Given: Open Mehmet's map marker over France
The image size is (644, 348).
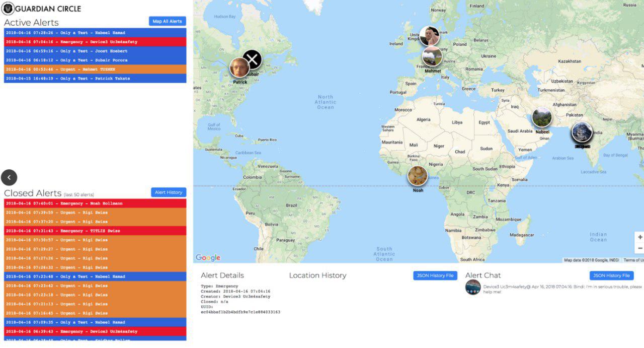Looking at the screenshot, I should [x=432, y=56].
